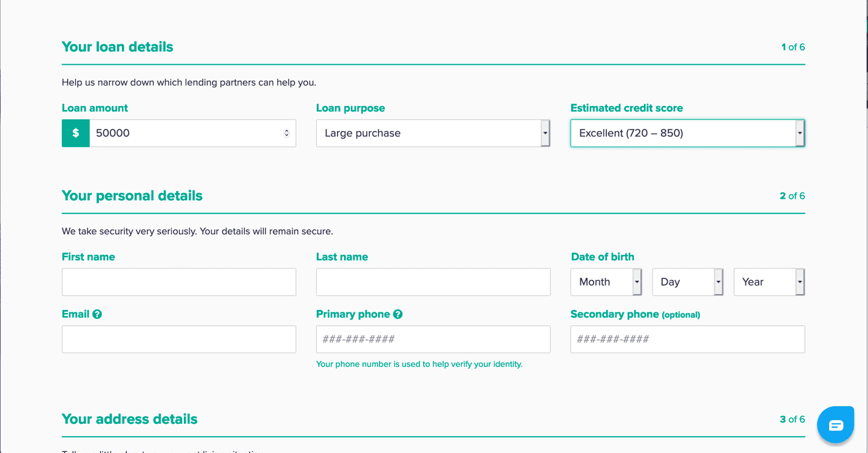Click the "Your address details" section heading

tap(129, 419)
